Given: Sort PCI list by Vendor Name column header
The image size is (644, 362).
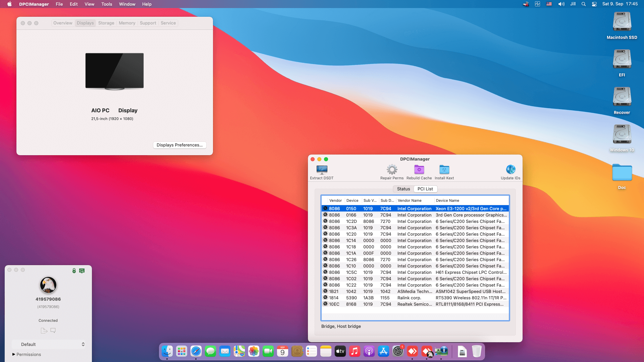Looking at the screenshot, I should coord(415,200).
